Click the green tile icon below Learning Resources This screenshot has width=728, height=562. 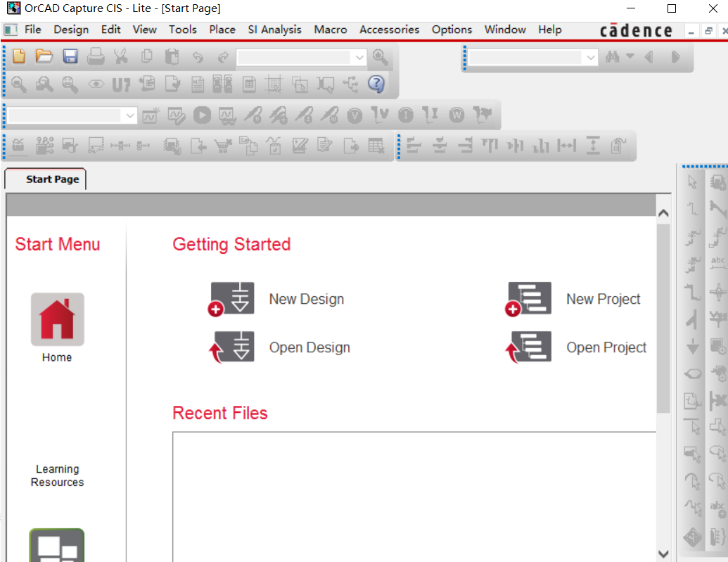click(x=57, y=545)
